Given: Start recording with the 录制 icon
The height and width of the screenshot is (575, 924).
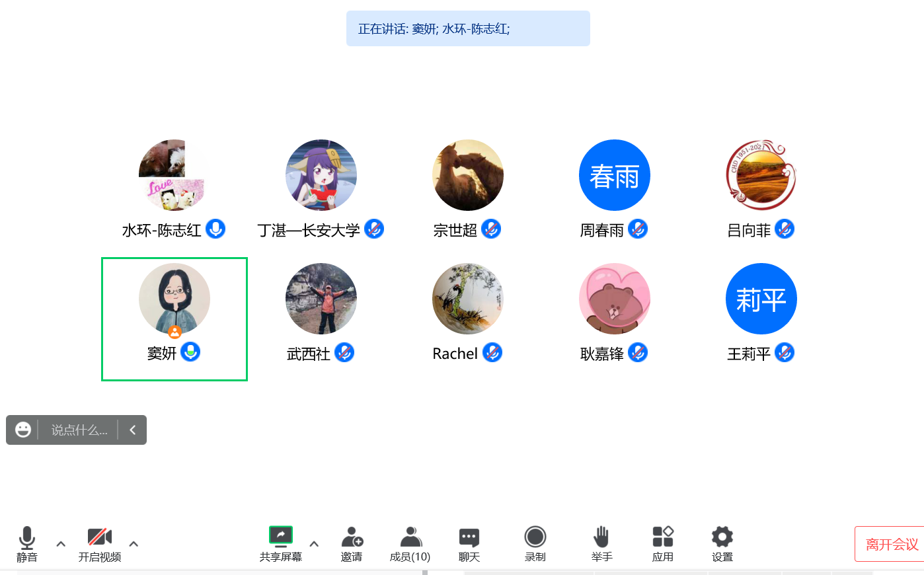Looking at the screenshot, I should 535,537.
